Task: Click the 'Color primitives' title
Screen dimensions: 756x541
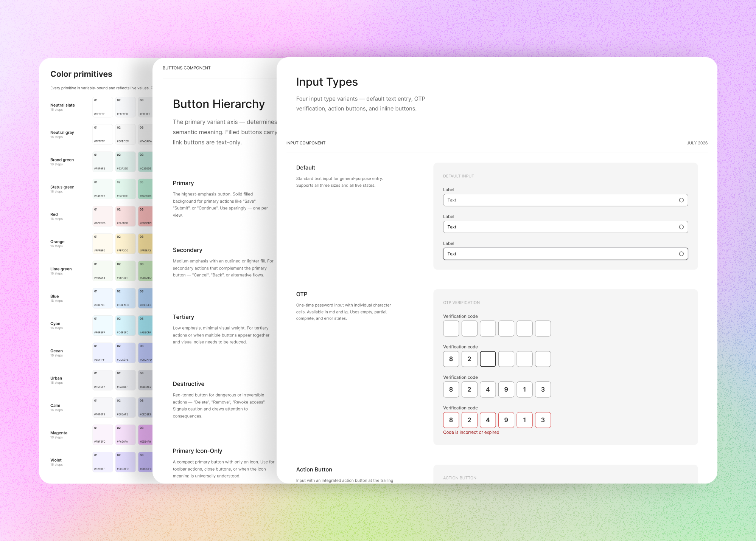Action: click(81, 74)
